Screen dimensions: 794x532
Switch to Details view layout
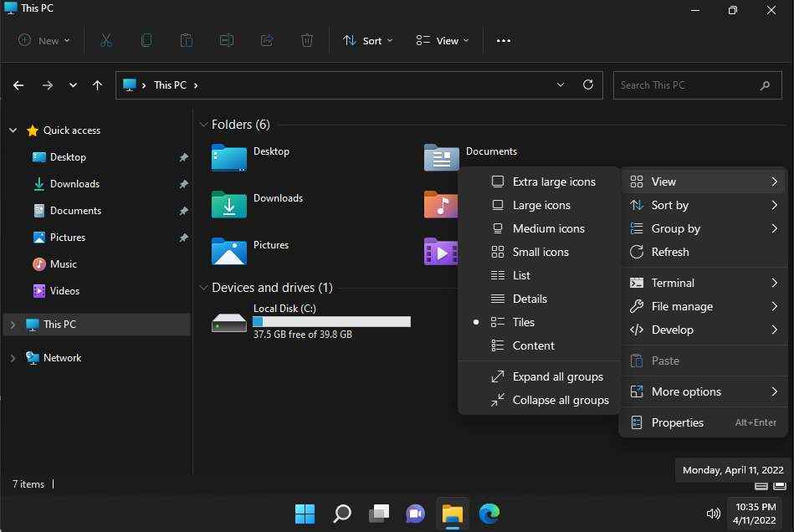(530, 299)
